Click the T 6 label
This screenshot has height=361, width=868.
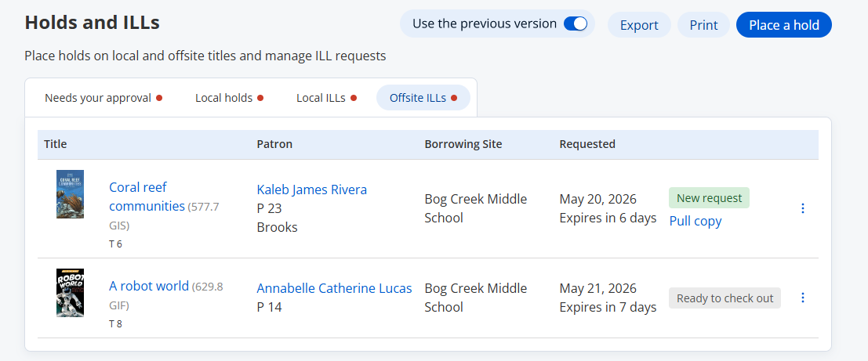[x=115, y=244]
